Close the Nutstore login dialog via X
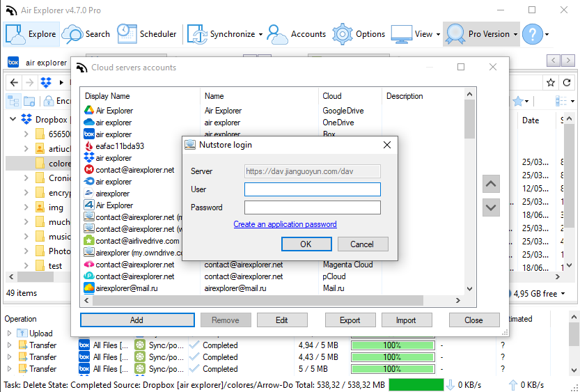Viewport: 580px width, 392px height. (387, 145)
